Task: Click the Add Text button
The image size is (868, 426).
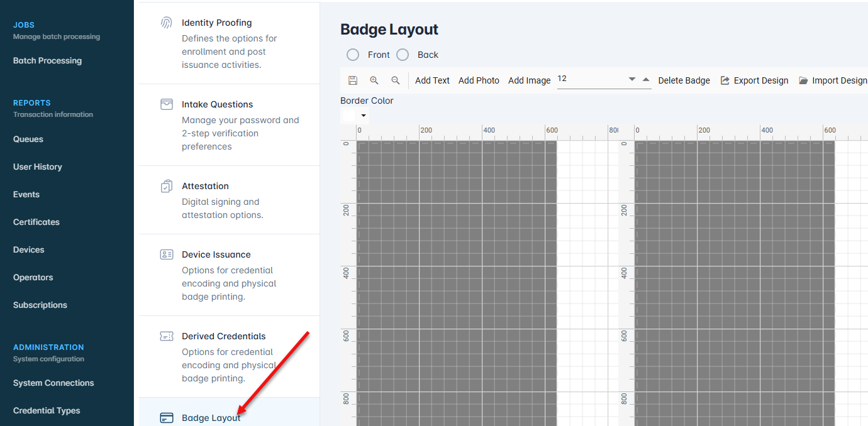Action: [x=432, y=80]
